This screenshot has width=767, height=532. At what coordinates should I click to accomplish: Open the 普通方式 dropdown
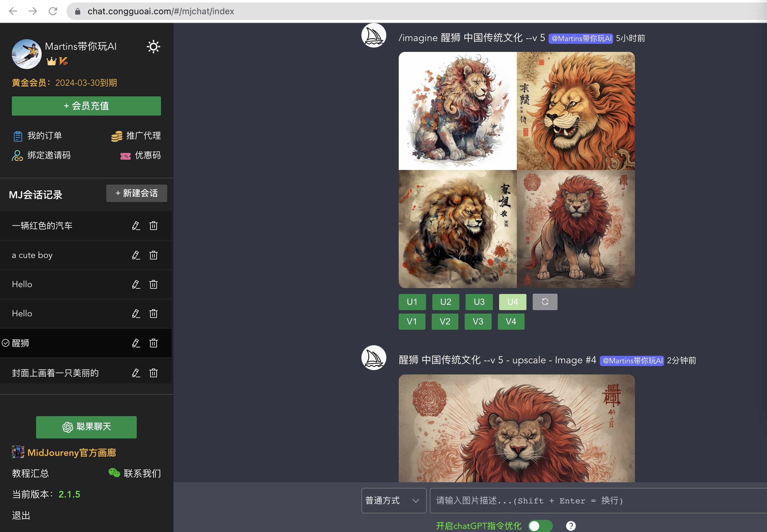(393, 500)
